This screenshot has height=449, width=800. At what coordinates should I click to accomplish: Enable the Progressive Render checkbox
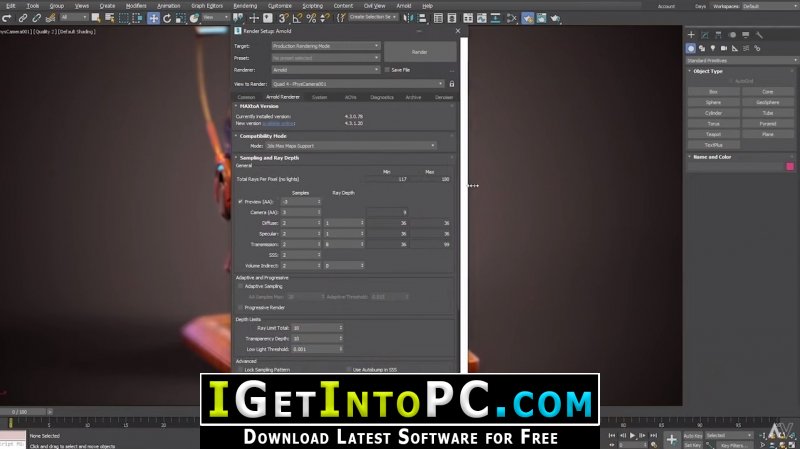[240, 308]
